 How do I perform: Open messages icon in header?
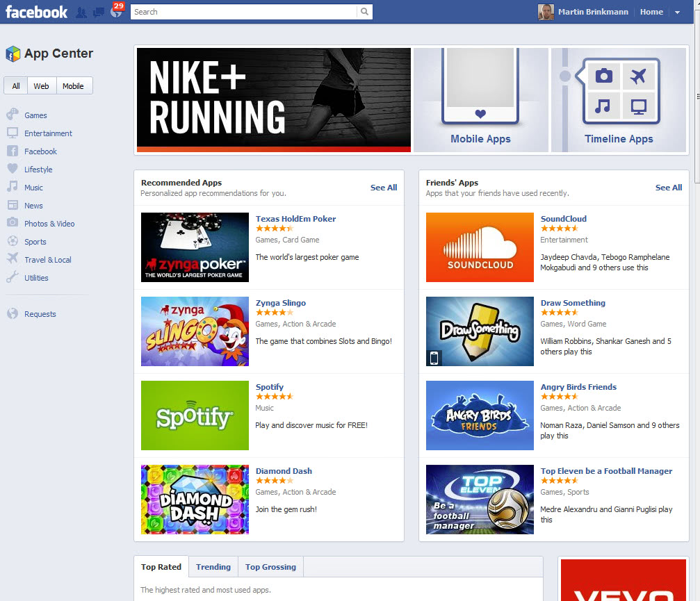click(98, 13)
